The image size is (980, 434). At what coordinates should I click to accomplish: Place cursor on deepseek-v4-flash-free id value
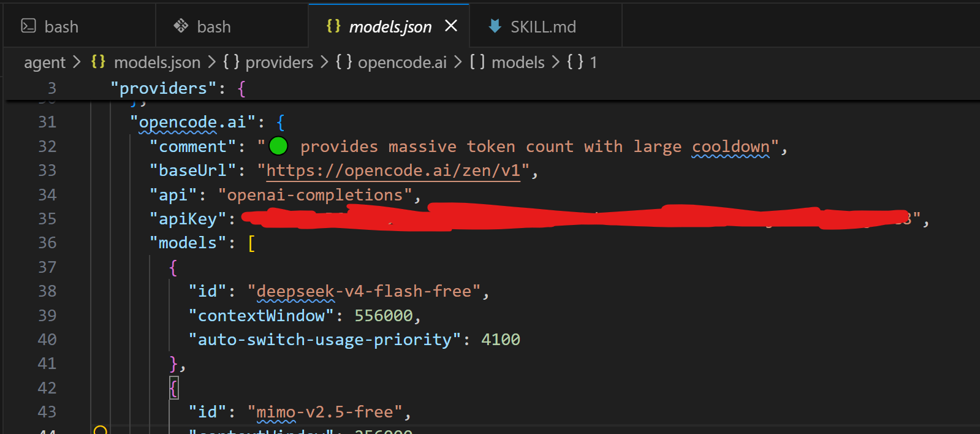[364, 291]
